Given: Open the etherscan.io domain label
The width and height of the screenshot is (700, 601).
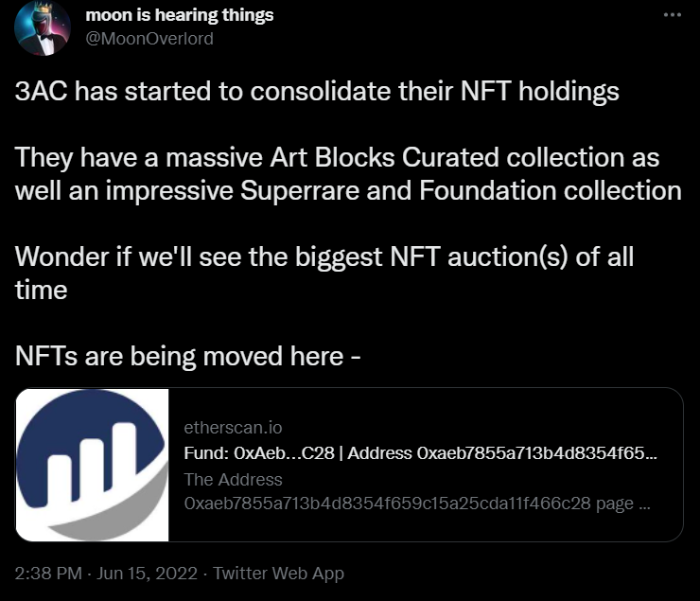Looking at the screenshot, I should [x=233, y=428].
